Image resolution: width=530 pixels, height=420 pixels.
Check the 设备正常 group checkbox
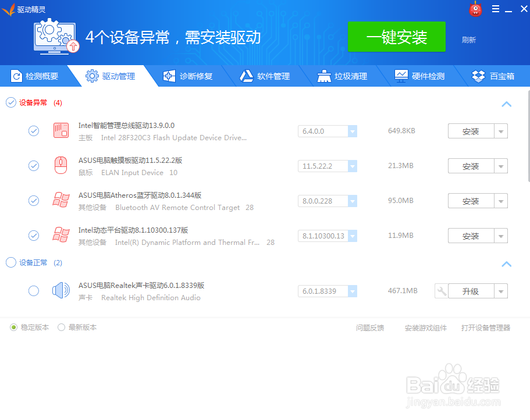[x=11, y=262]
